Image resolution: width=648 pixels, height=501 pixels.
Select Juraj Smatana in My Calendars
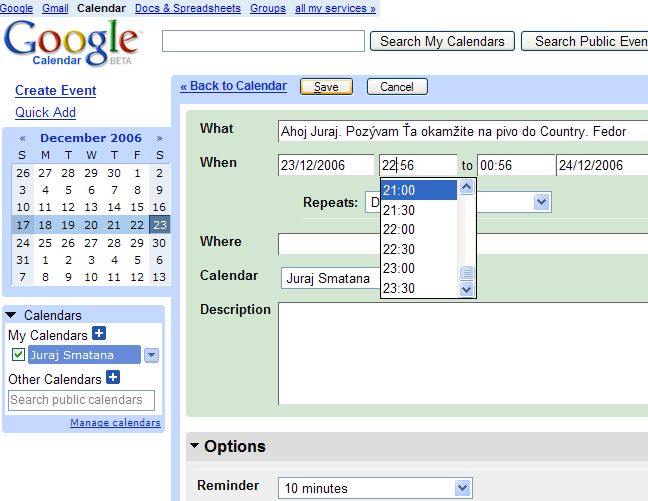point(84,355)
